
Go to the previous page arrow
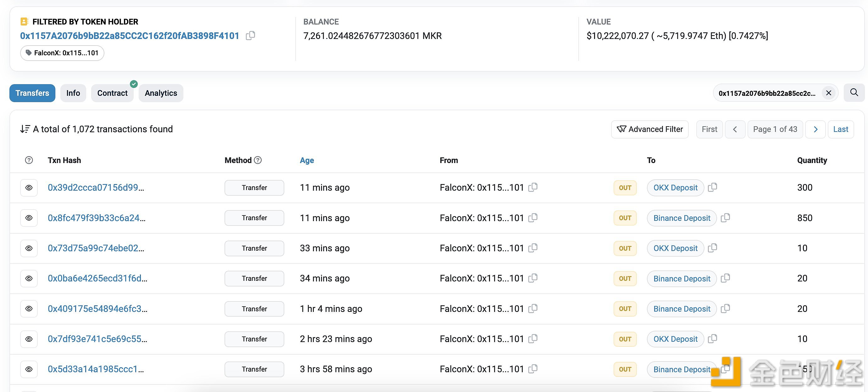click(735, 129)
